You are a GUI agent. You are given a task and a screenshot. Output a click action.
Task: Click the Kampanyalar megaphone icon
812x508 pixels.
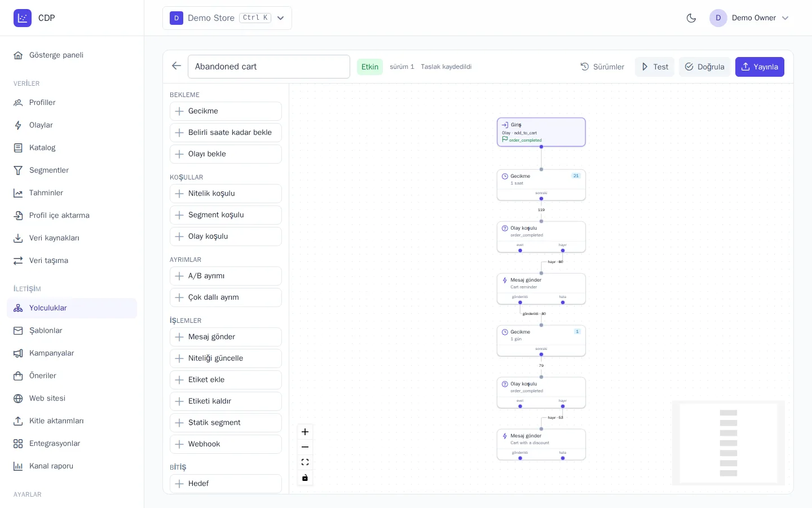[x=18, y=353]
